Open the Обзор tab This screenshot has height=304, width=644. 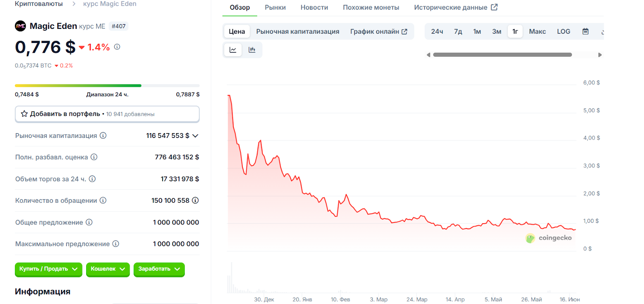point(239,7)
